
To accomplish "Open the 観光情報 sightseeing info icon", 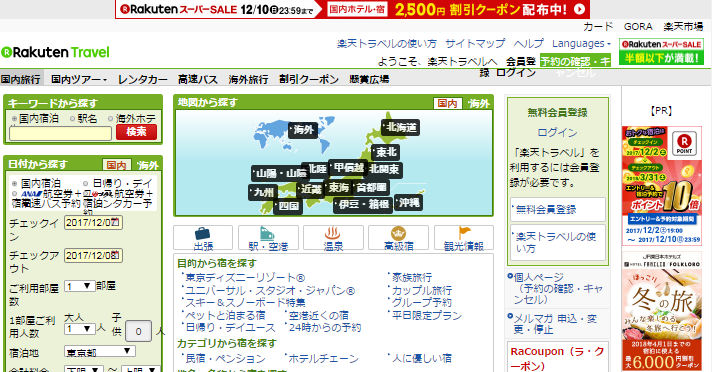I will (x=464, y=238).
